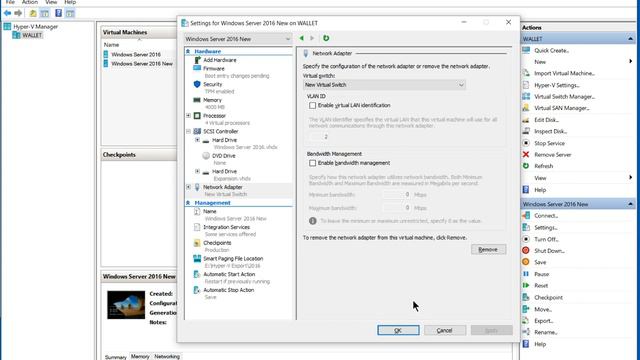
Task: Click the VM preview thumbnail
Action: click(126, 304)
